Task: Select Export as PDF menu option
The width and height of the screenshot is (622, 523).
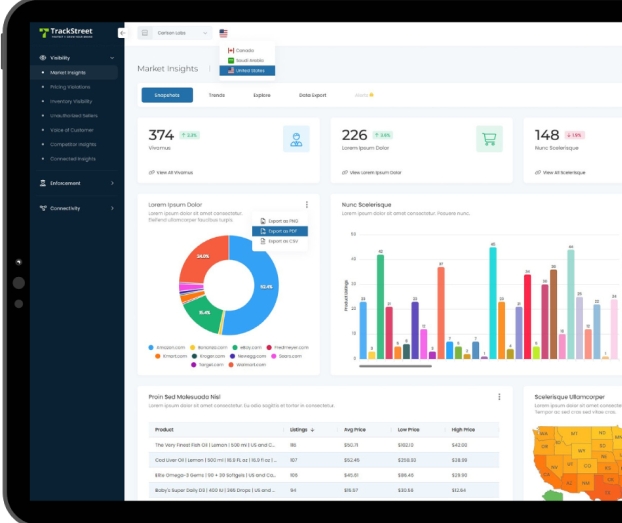Action: tap(280, 231)
